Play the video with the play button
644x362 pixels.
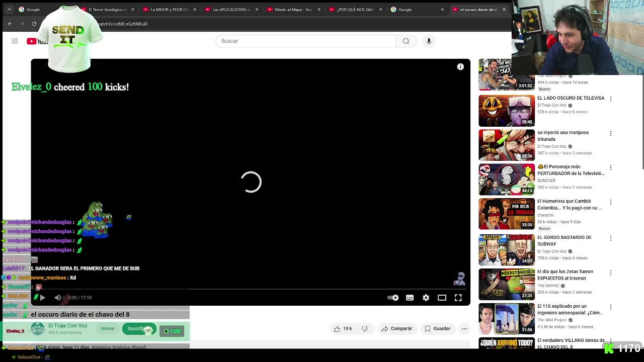tap(43, 298)
